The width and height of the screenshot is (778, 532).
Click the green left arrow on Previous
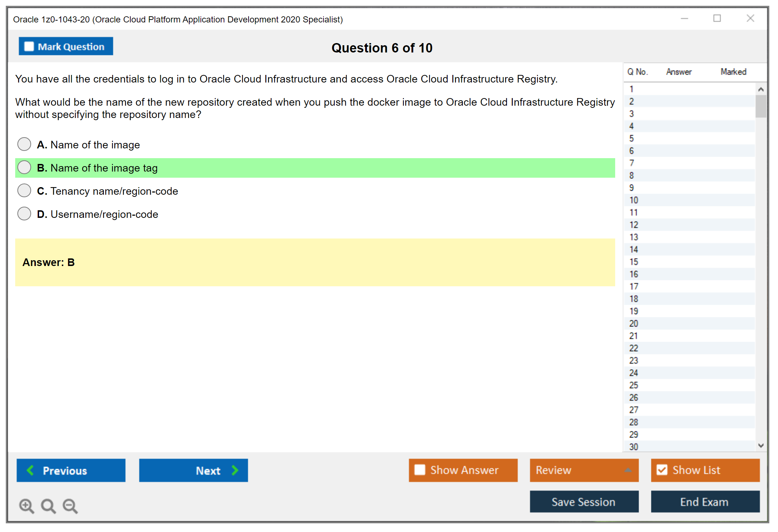pyautogui.click(x=31, y=470)
